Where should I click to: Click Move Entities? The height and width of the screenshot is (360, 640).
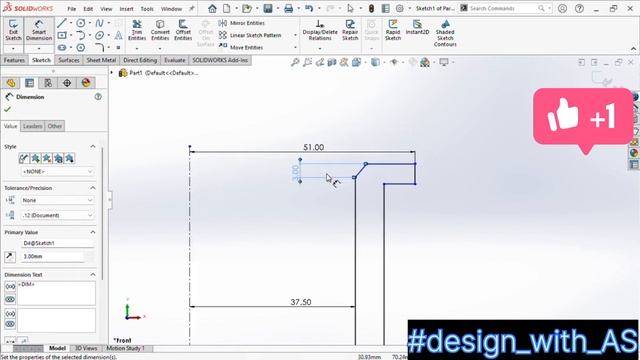241,47
